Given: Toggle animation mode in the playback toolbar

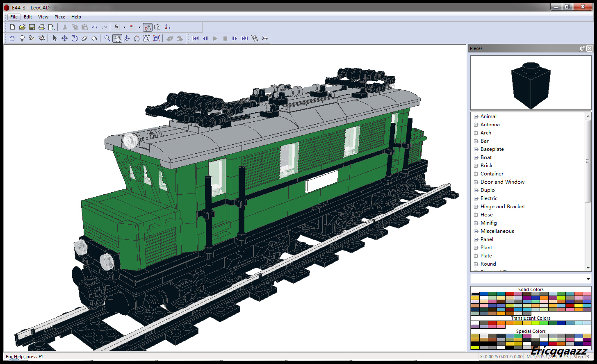Looking at the screenshot, I should click(x=255, y=38).
